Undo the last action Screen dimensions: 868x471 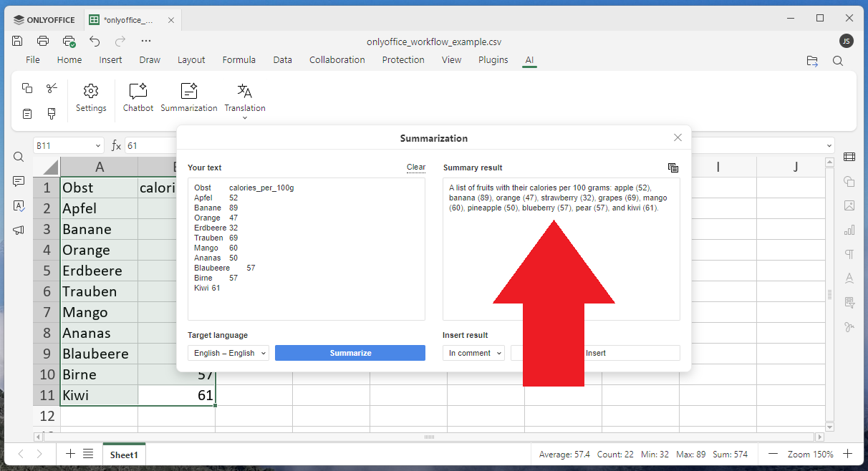pyautogui.click(x=95, y=41)
